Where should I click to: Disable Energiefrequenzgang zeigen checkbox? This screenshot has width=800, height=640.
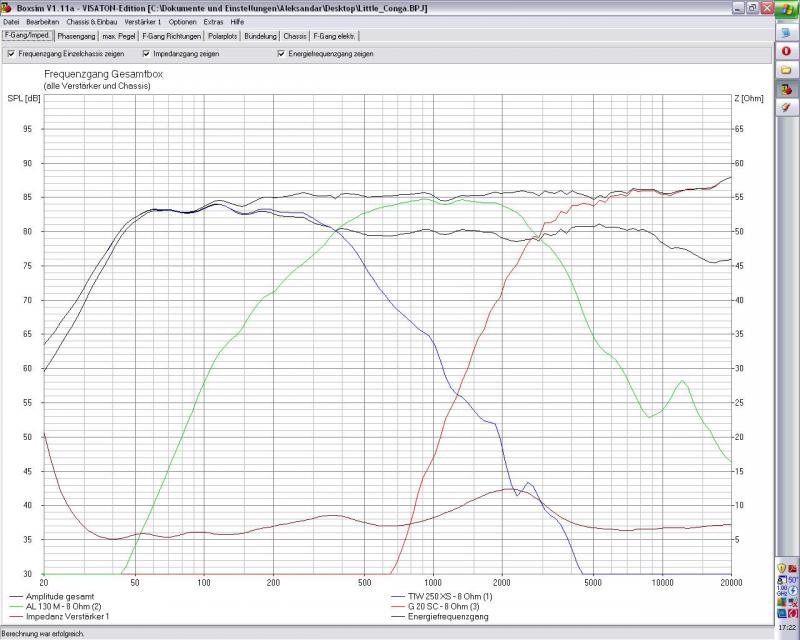point(281,54)
